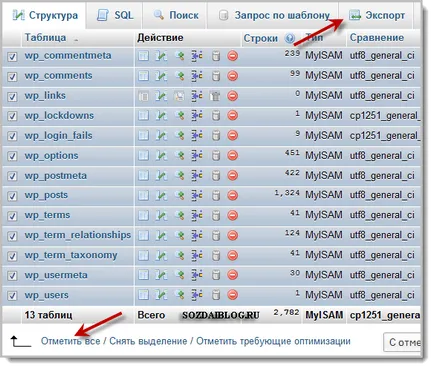Open the Browse icon for wp_commentmeta
The height and width of the screenshot is (369, 434).
click(x=143, y=56)
